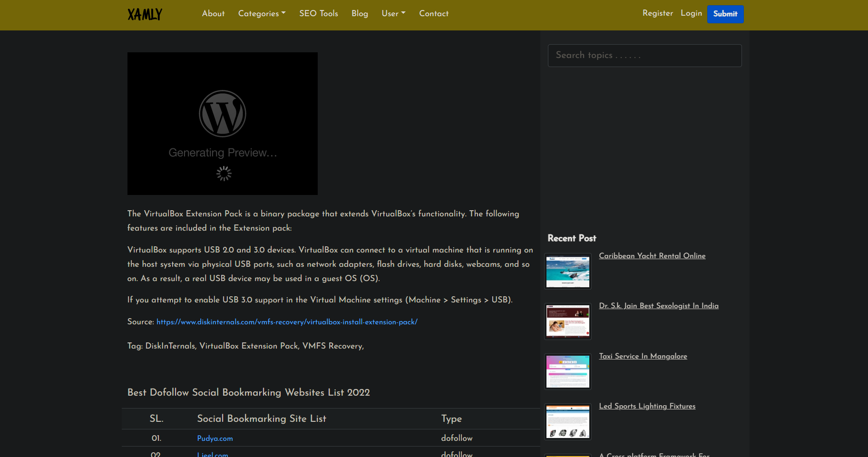The width and height of the screenshot is (868, 457).
Task: Click the Login link
Action: point(691,13)
